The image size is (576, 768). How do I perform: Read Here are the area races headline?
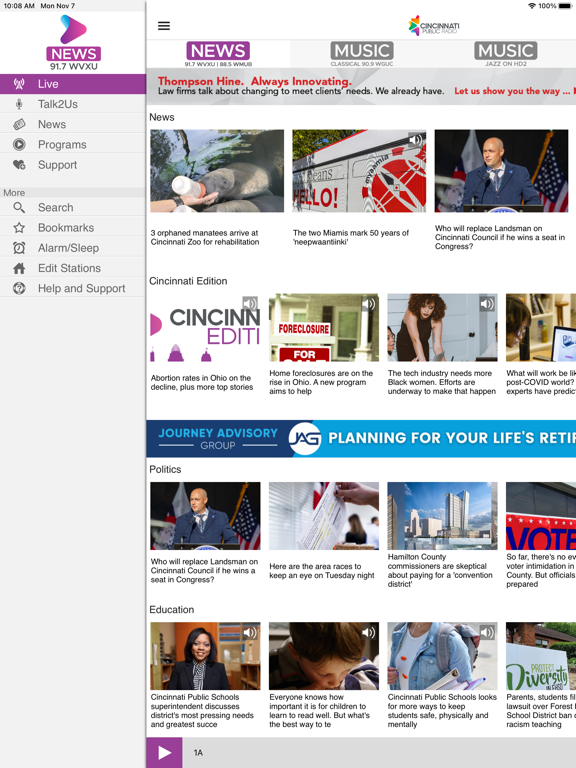point(322,571)
